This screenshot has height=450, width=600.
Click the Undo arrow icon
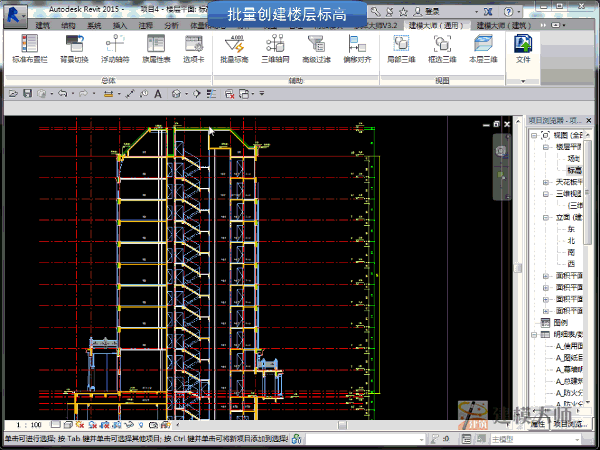click(62, 93)
